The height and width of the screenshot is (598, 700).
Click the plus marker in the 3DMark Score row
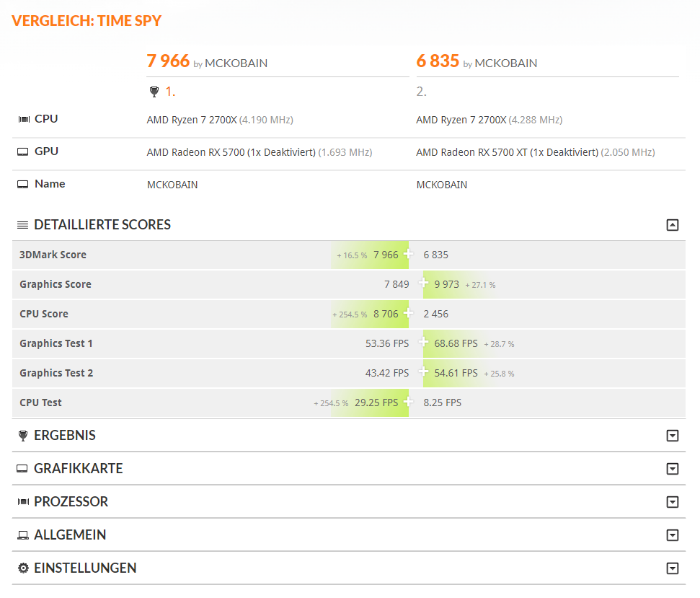(x=408, y=254)
